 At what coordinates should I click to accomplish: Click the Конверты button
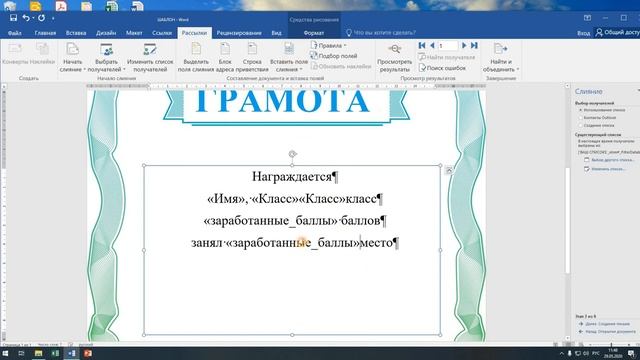[15, 54]
